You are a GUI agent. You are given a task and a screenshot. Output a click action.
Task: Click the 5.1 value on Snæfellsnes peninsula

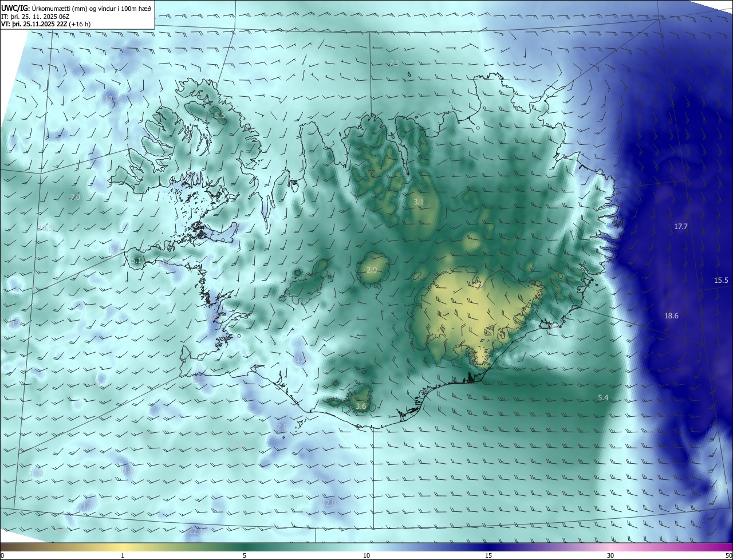coord(136,261)
